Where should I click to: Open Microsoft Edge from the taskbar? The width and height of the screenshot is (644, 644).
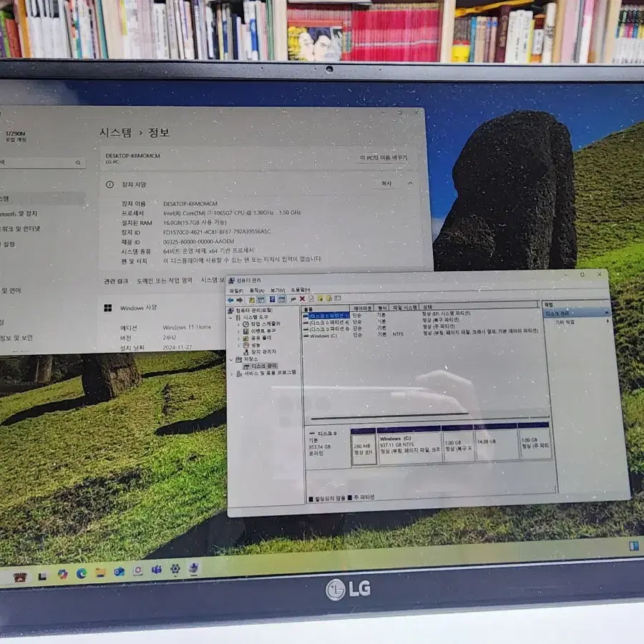tap(82, 574)
